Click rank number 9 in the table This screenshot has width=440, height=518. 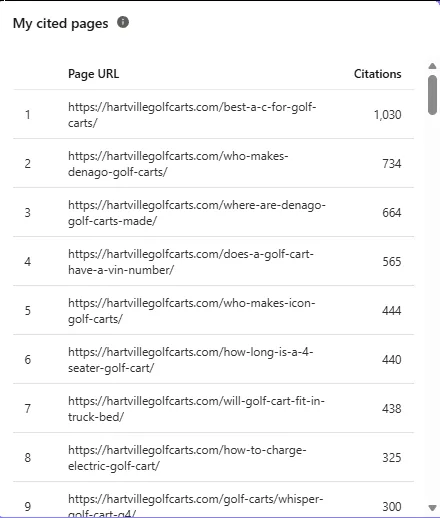coord(28,507)
